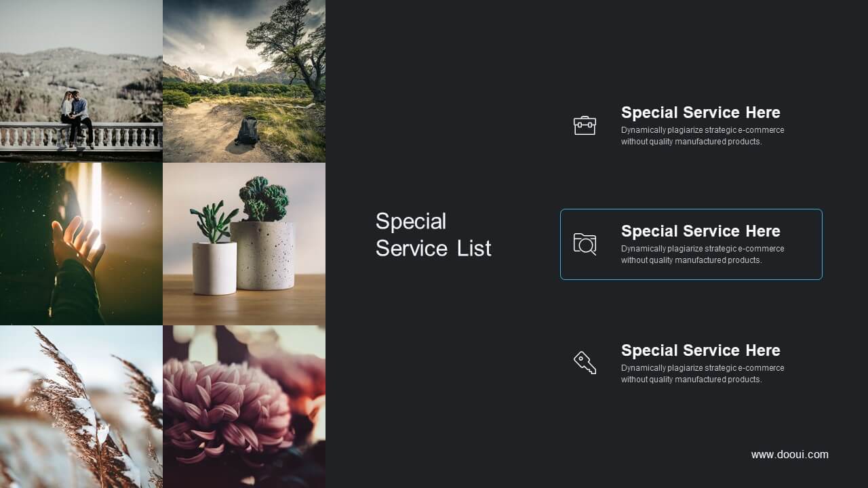Click the description paragraph beside the key icon
This screenshot has width=868, height=488.
(703, 373)
